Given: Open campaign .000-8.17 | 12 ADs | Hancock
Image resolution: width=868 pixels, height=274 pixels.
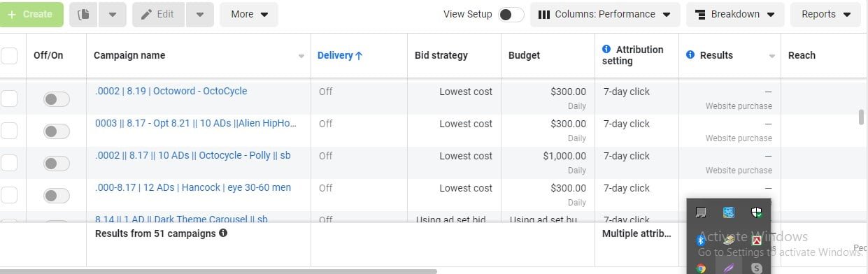Looking at the screenshot, I should pyautogui.click(x=193, y=187).
